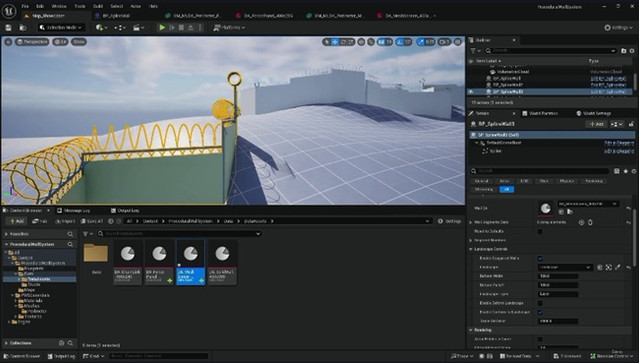
Task: Empty Wall Segments Data array with trash icon
Action: point(590,222)
